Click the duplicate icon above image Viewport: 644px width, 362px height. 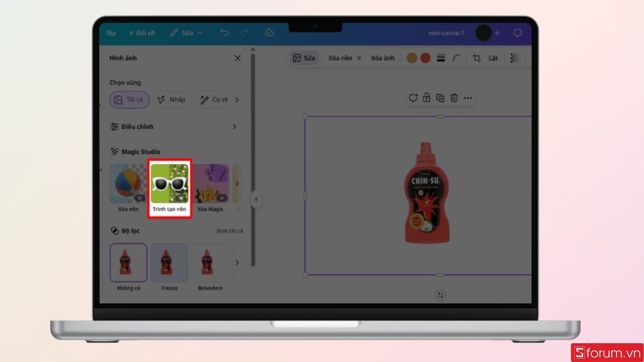coord(440,98)
